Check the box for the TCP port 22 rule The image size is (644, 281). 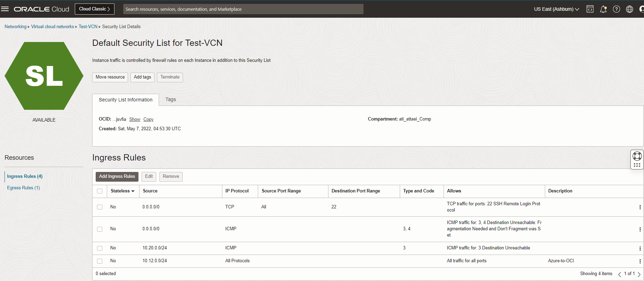(x=100, y=207)
